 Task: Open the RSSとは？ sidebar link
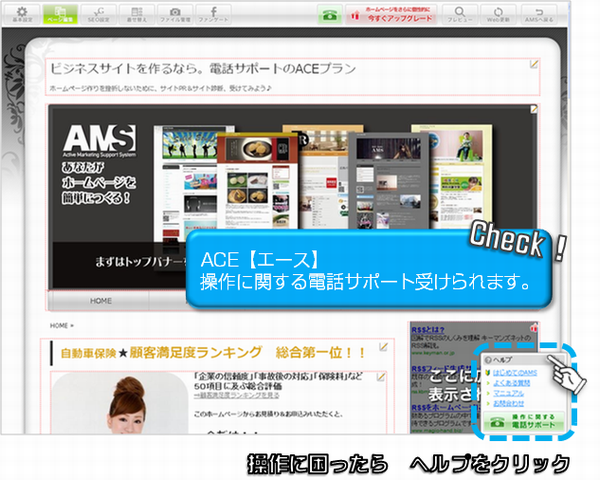428,330
